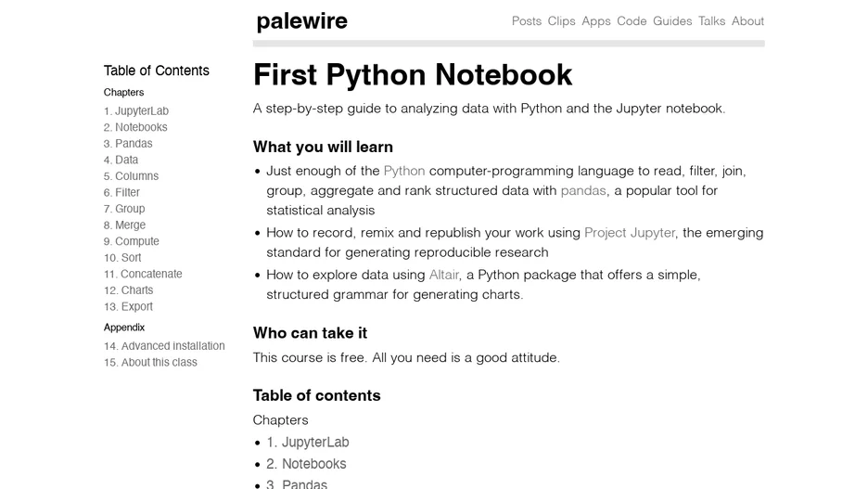Screen dimensions: 868x489
Task: Open appendix 14. Advanced installation
Action: 164,346
